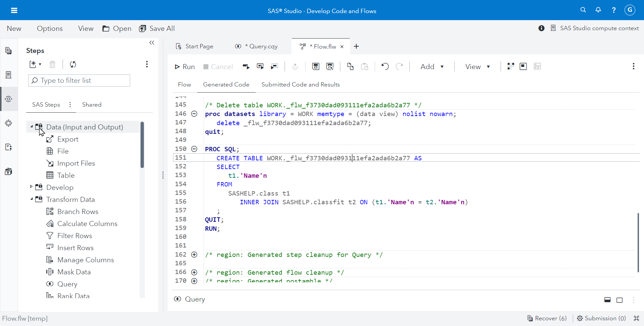Redo the last change with the redo arrow
Image resolution: width=644 pixels, height=326 pixels.
click(x=399, y=66)
